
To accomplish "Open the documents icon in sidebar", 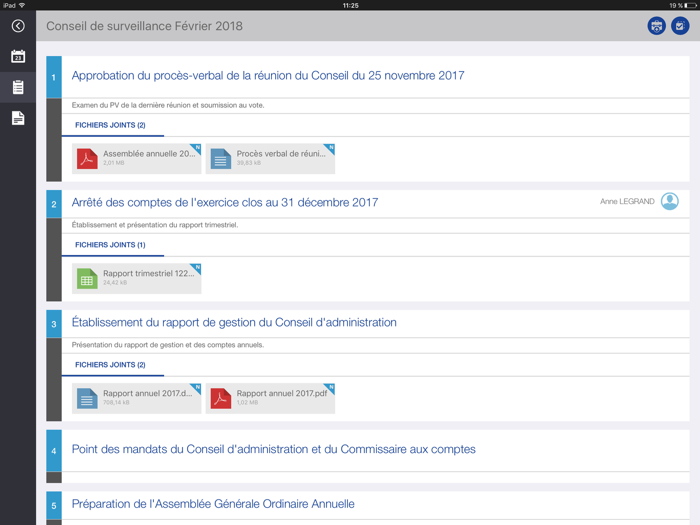I will pos(18,118).
